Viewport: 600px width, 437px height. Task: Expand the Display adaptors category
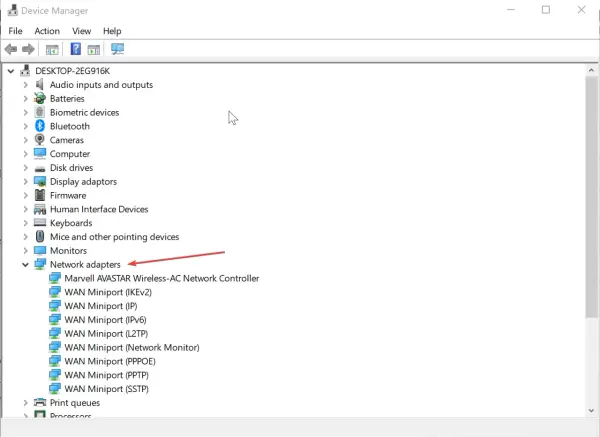25,181
